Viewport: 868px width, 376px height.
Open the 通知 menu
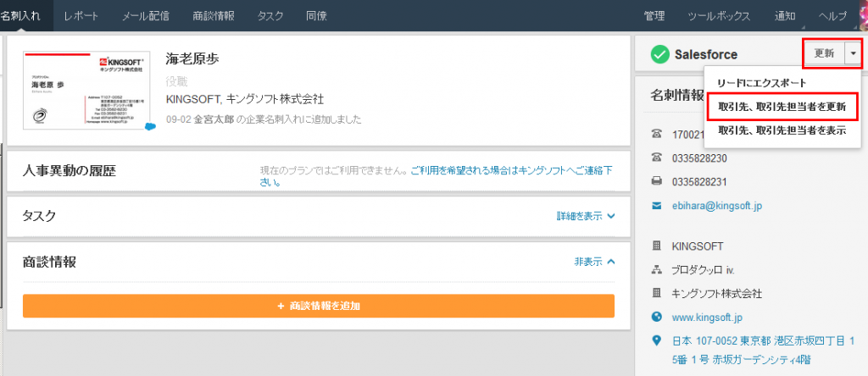785,16
